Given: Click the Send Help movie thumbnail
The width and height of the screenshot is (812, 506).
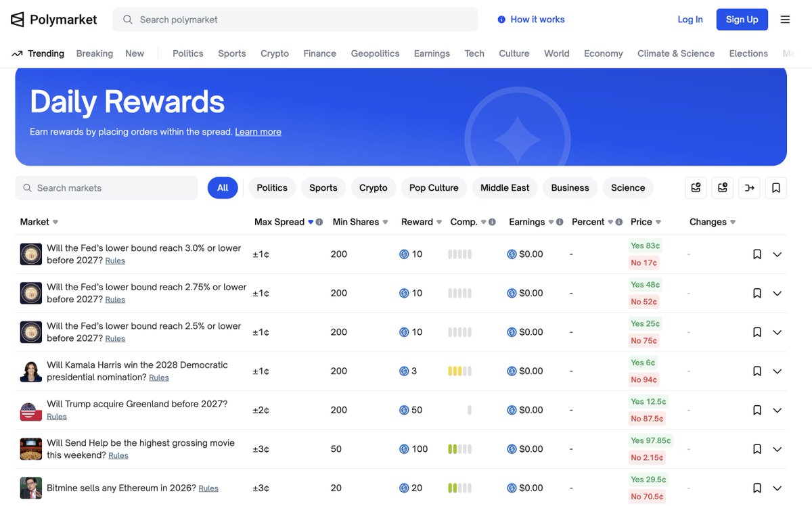Looking at the screenshot, I should pyautogui.click(x=31, y=448).
